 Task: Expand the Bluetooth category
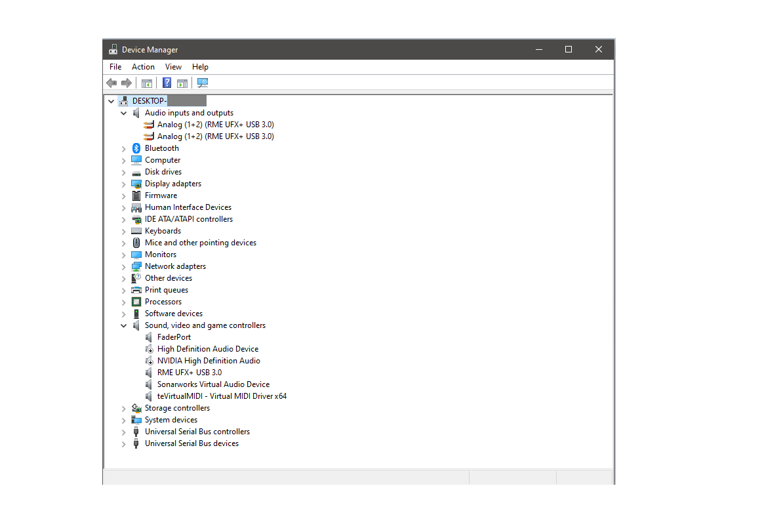point(123,149)
